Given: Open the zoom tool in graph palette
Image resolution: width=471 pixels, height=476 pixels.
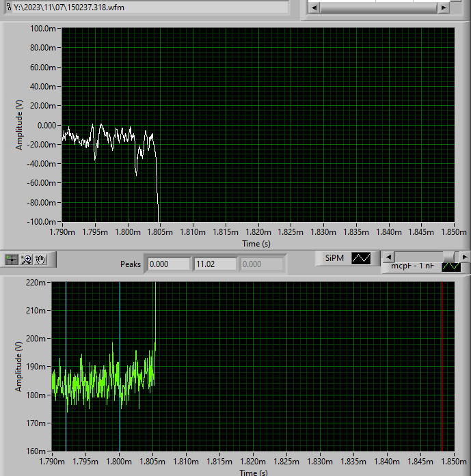Looking at the screenshot, I should 27,260.
